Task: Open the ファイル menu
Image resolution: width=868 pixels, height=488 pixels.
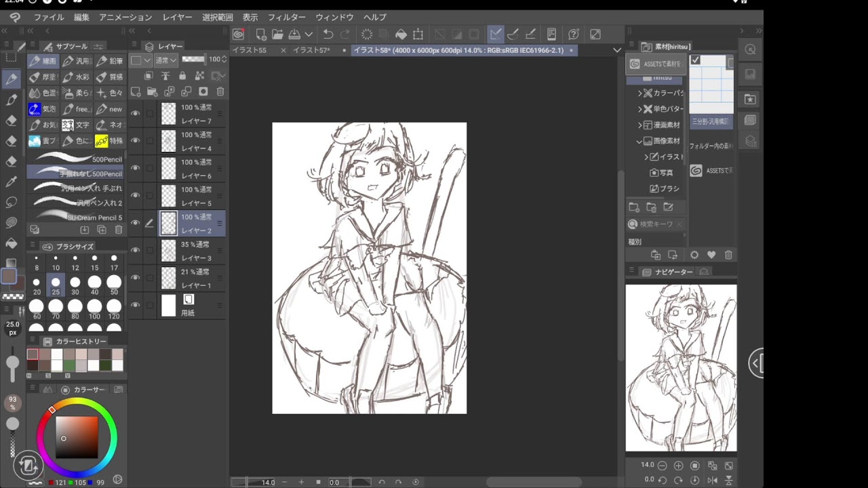Action: 49,17
